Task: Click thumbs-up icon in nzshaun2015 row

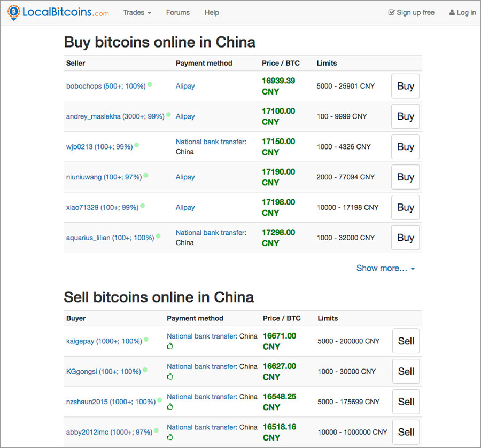Action: click(170, 407)
